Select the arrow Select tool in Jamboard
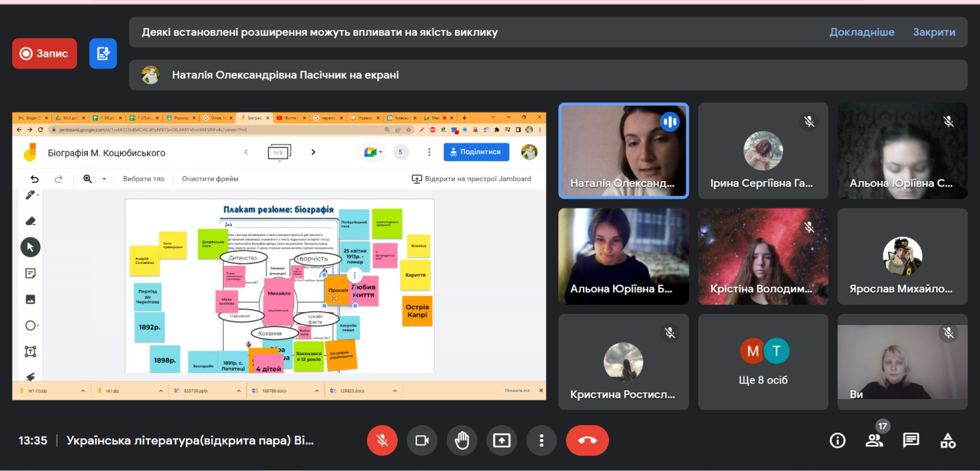This screenshot has width=980, height=471. point(30,247)
